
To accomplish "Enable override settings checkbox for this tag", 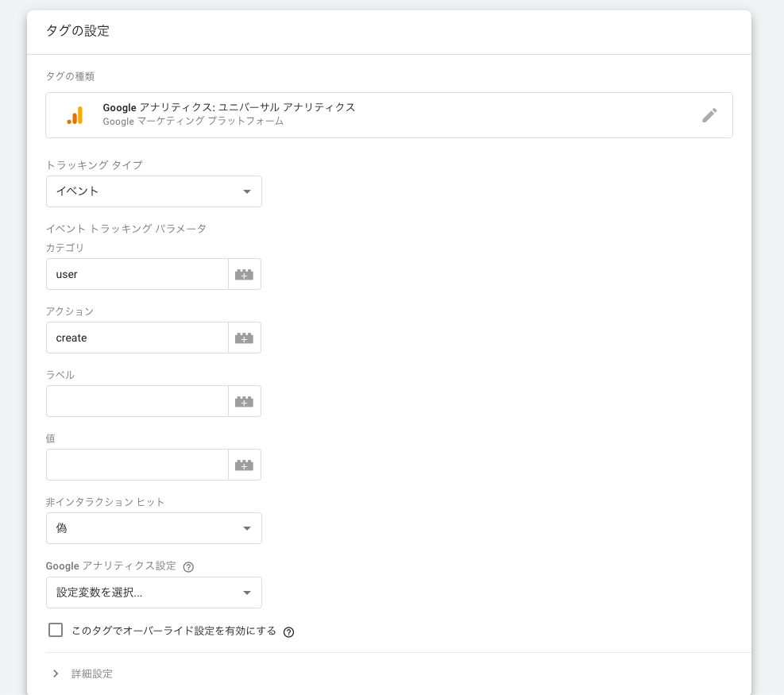I will (56, 630).
